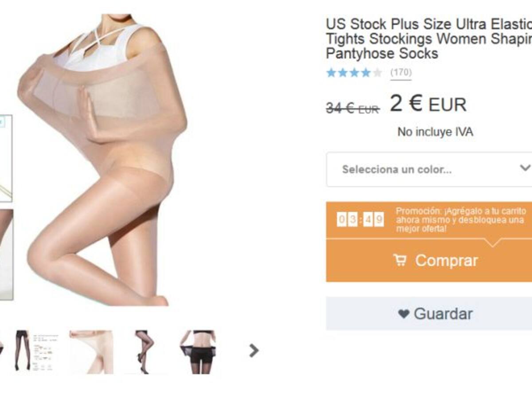Click the color dropdown chevron arrow
Screen dimensions: 532x399
click(525, 168)
